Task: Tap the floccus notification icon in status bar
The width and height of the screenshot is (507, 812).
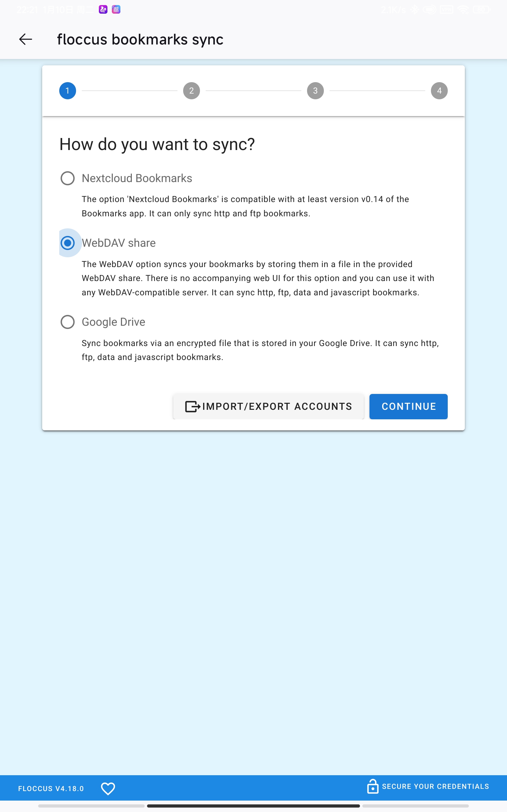Action: [116, 9]
